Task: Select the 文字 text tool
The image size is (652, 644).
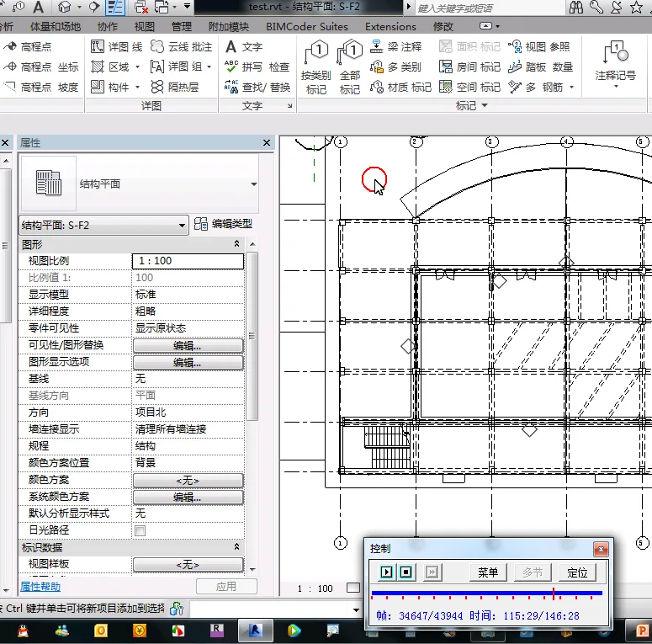Action: pos(244,46)
